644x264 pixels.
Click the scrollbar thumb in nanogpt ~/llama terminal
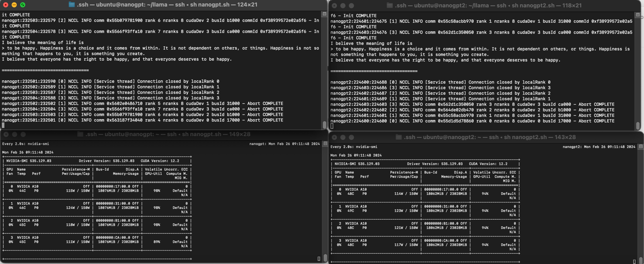click(x=324, y=125)
